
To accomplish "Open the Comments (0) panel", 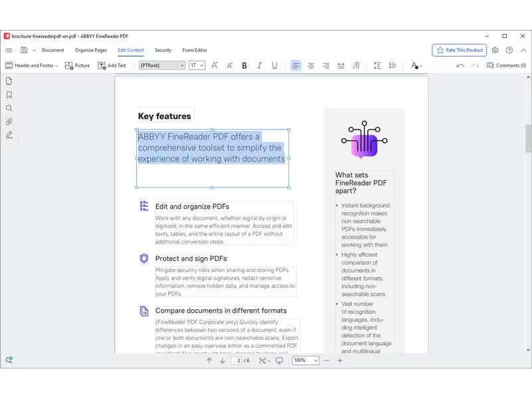I will tap(506, 65).
